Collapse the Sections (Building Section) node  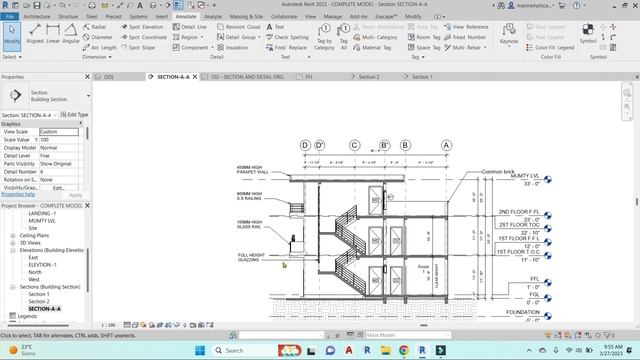13,287
